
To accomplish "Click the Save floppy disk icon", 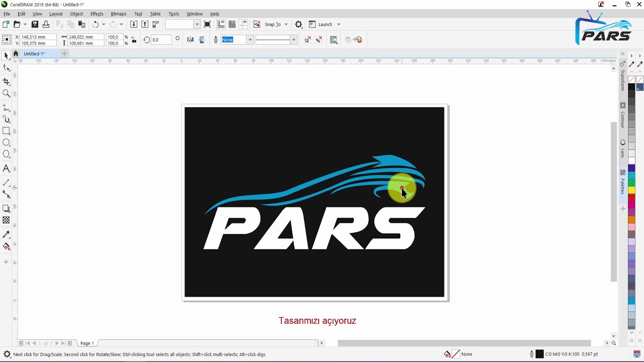I will (x=35, y=24).
